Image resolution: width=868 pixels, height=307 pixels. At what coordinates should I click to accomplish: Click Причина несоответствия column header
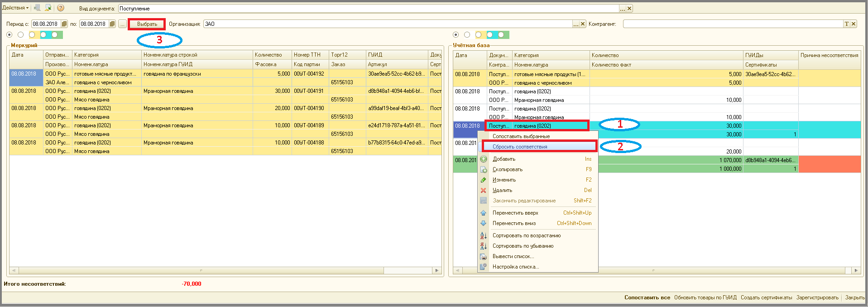tap(830, 55)
